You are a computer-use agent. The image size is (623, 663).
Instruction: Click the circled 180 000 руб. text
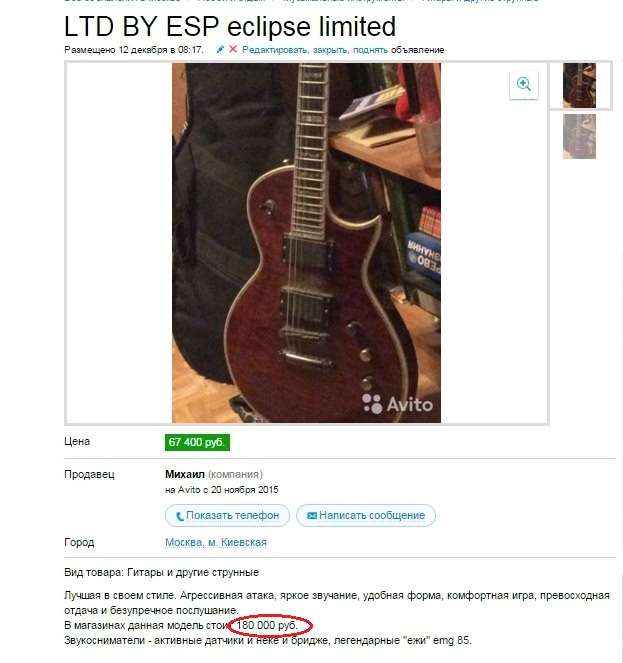[267, 625]
